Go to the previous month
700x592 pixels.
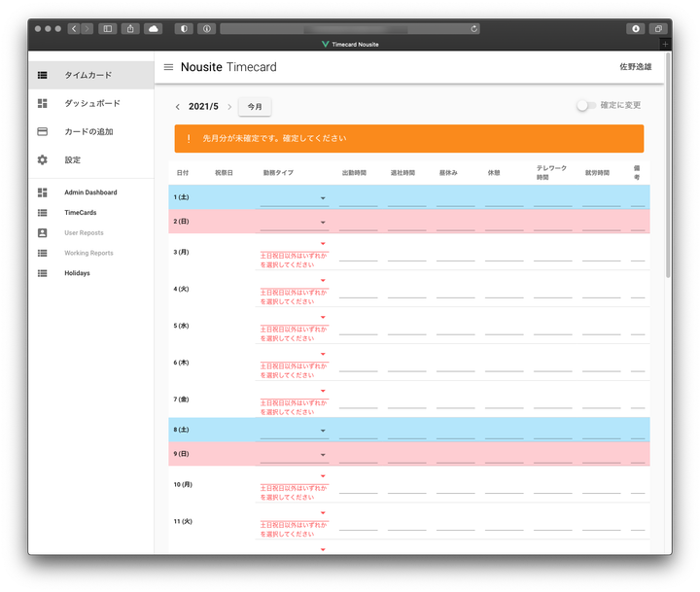tap(178, 107)
